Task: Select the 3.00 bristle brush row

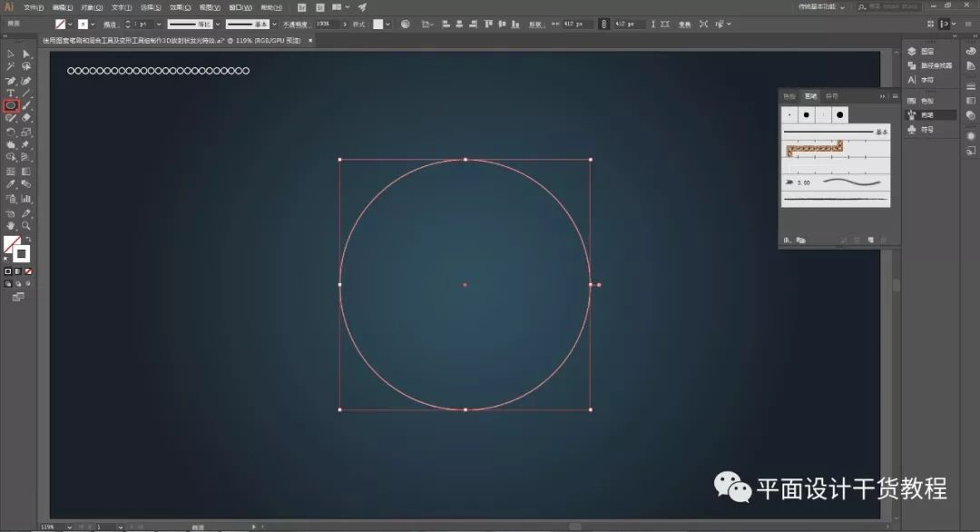Action: tap(836, 182)
